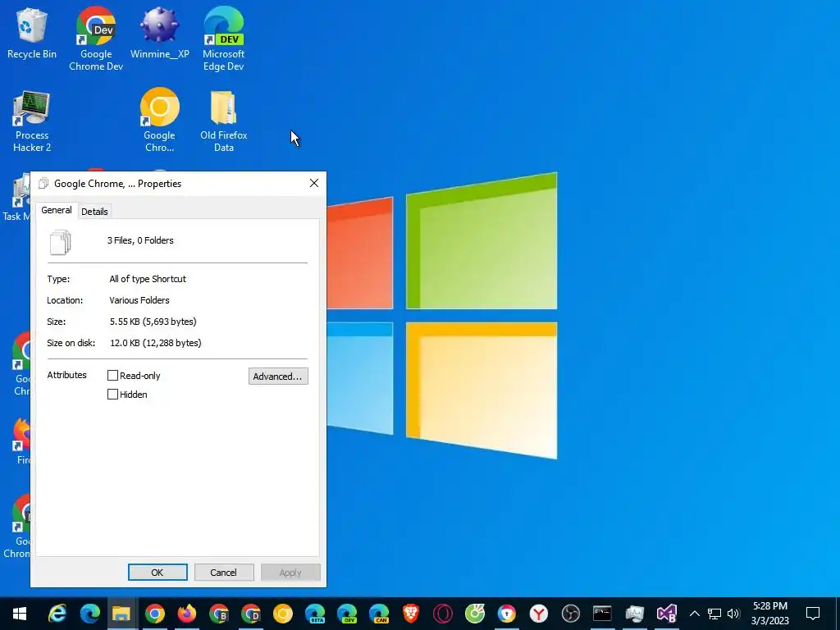Click the Avast Secure Browser taskbar icon
This screenshot has width=840, height=630.
[x=507, y=614]
